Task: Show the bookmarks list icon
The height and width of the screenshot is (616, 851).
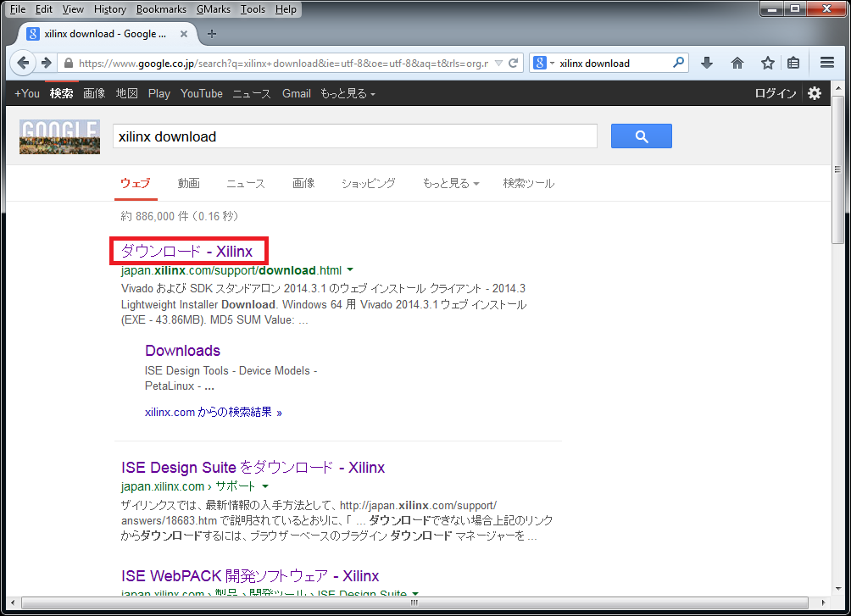Action: pos(793,63)
